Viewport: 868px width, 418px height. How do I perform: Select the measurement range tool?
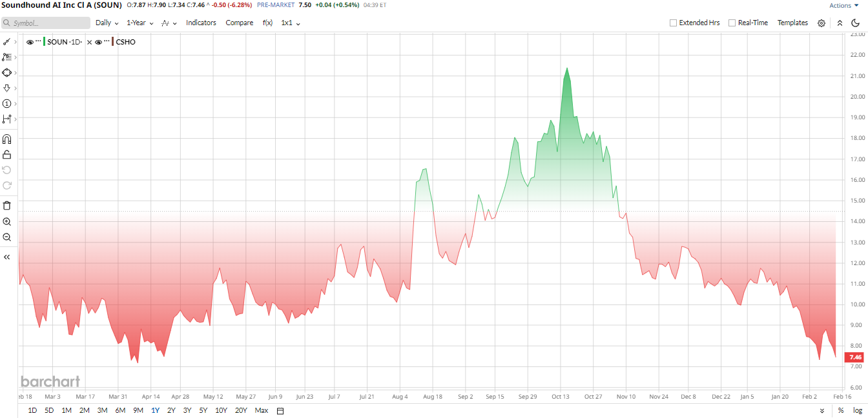pos(6,119)
